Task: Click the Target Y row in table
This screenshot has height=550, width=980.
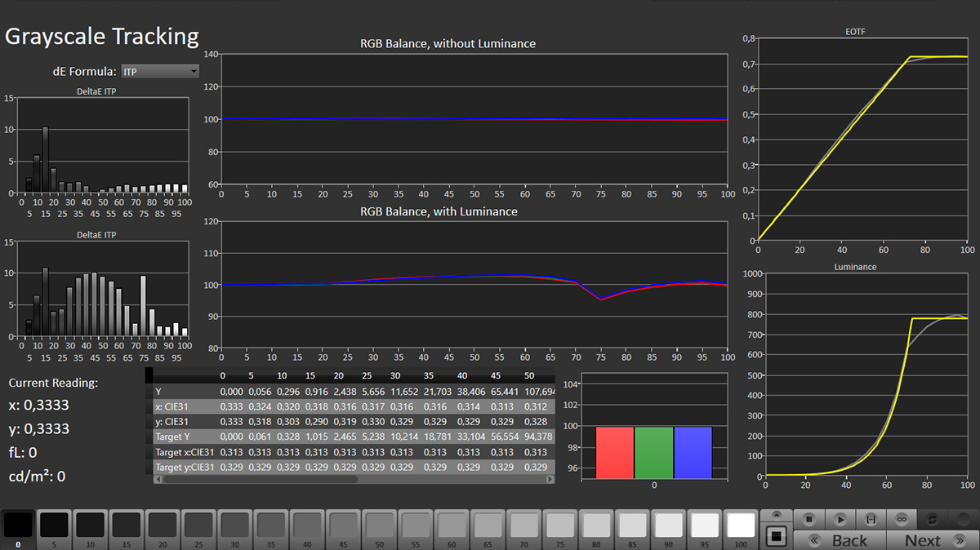Action: [351, 437]
